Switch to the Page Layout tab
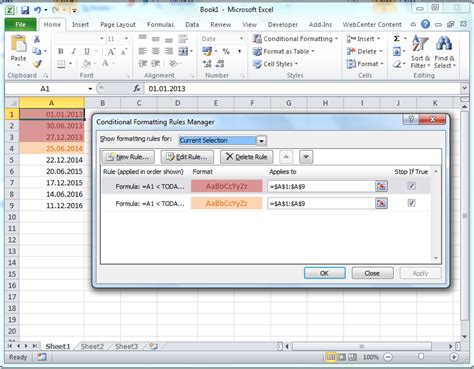Viewport: 474px width, 369px height. point(118,25)
